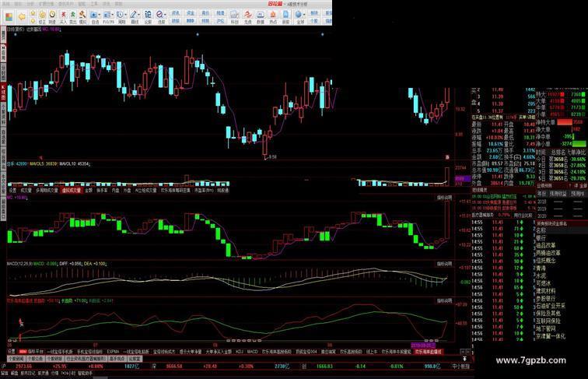
Task: Expand the 周期 dropdown arrow
Action: tap(126, 15)
